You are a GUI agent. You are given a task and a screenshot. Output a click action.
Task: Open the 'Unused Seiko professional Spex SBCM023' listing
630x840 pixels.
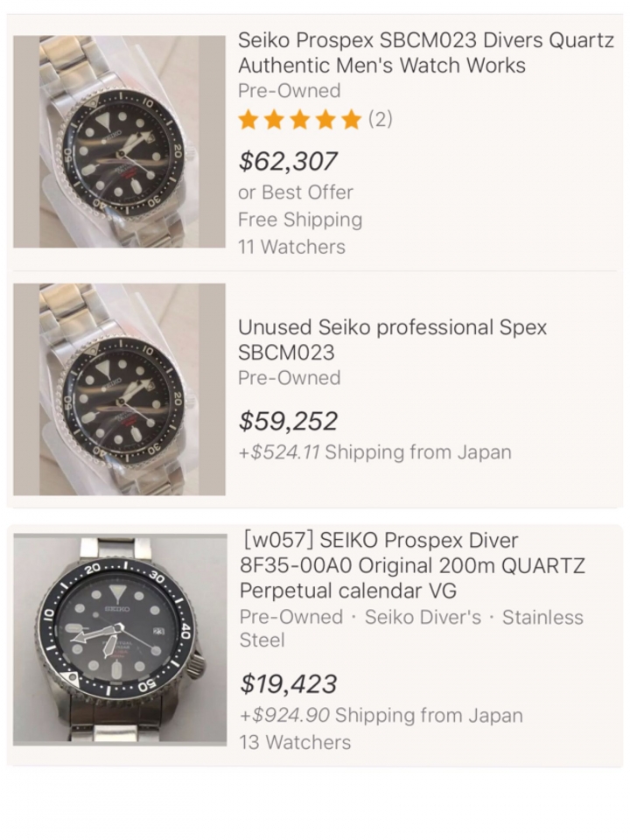click(392, 339)
